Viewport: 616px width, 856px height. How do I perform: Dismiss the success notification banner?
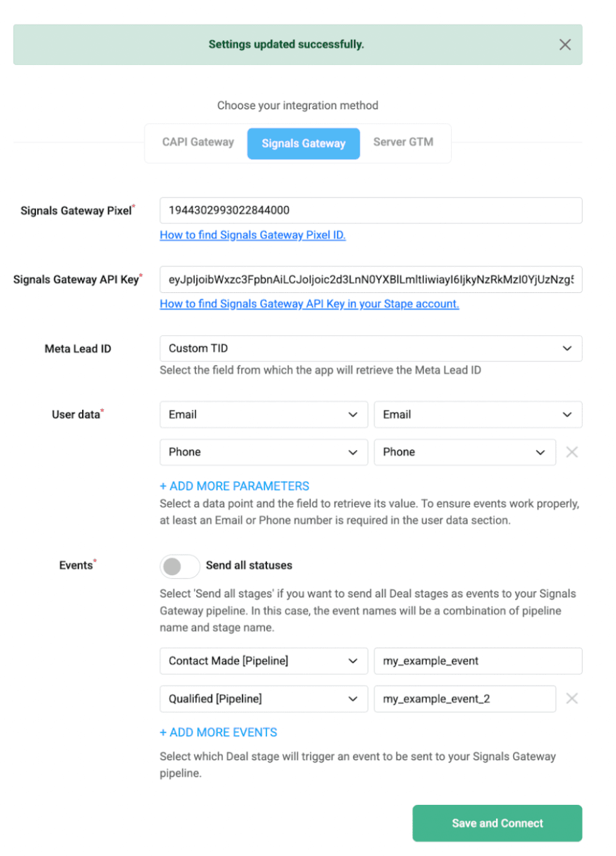click(x=565, y=45)
